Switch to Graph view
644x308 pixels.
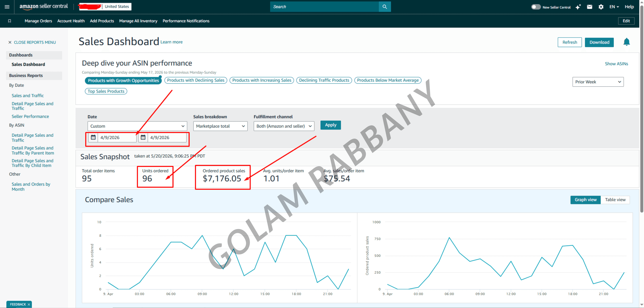[x=585, y=200]
